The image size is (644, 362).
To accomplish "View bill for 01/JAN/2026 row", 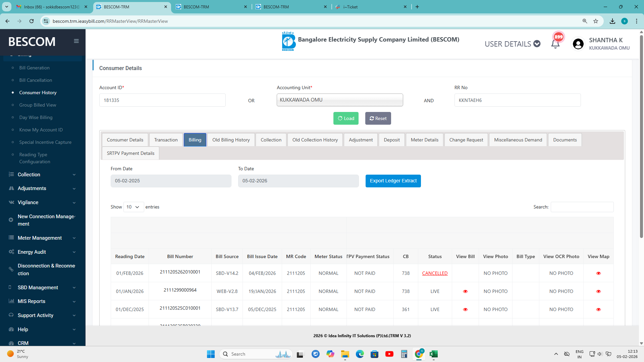I will point(465,291).
